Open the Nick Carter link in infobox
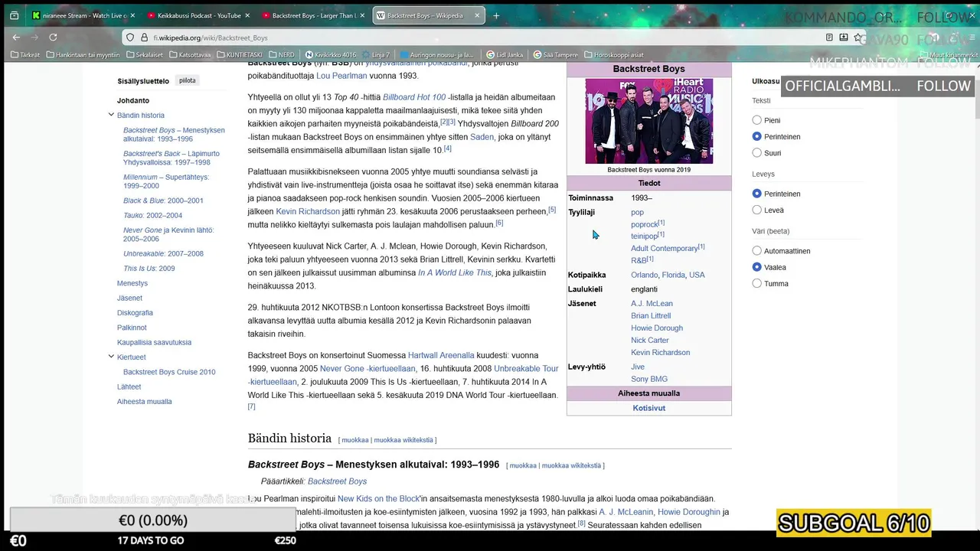Screen dimensions: 980x551 (x=649, y=340)
